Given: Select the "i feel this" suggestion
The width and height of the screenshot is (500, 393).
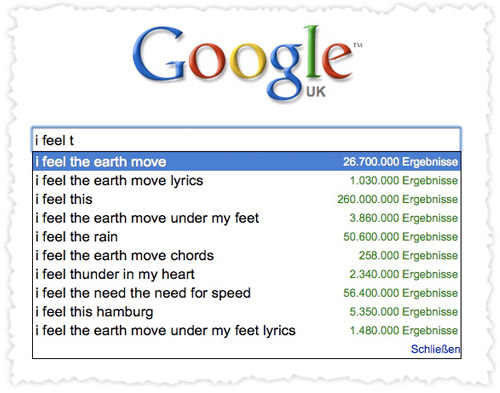Looking at the screenshot, I should coord(247,199).
